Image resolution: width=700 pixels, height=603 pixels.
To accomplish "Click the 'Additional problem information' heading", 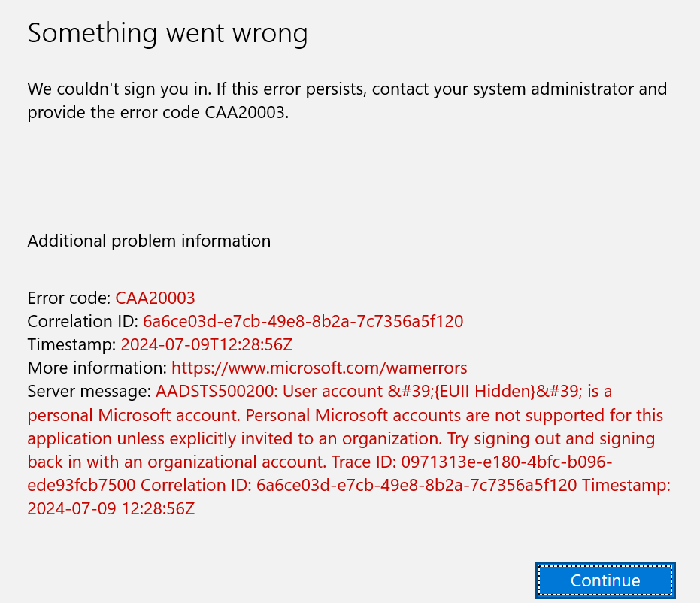I will tap(149, 241).
